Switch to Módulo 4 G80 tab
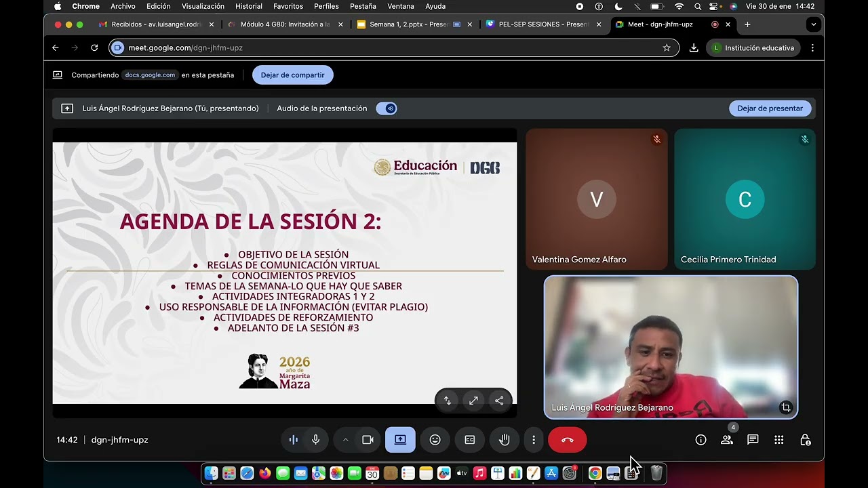Image resolution: width=868 pixels, height=488 pixels. pos(285,24)
